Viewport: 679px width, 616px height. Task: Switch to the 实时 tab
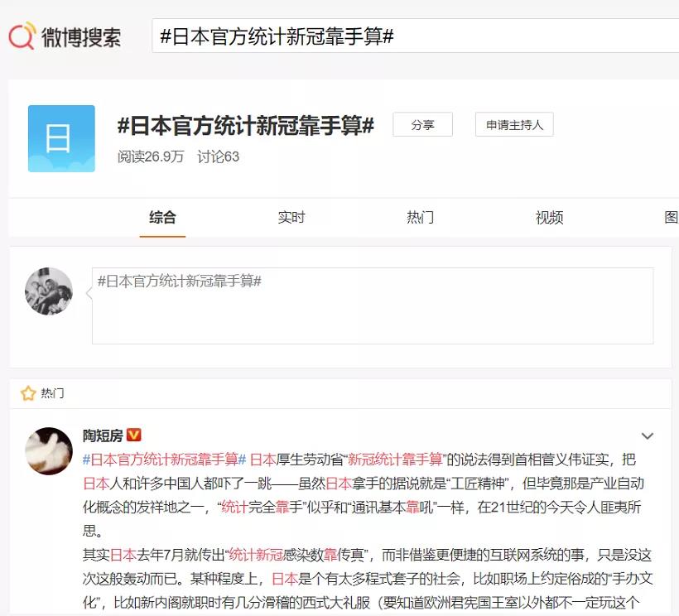(x=291, y=217)
